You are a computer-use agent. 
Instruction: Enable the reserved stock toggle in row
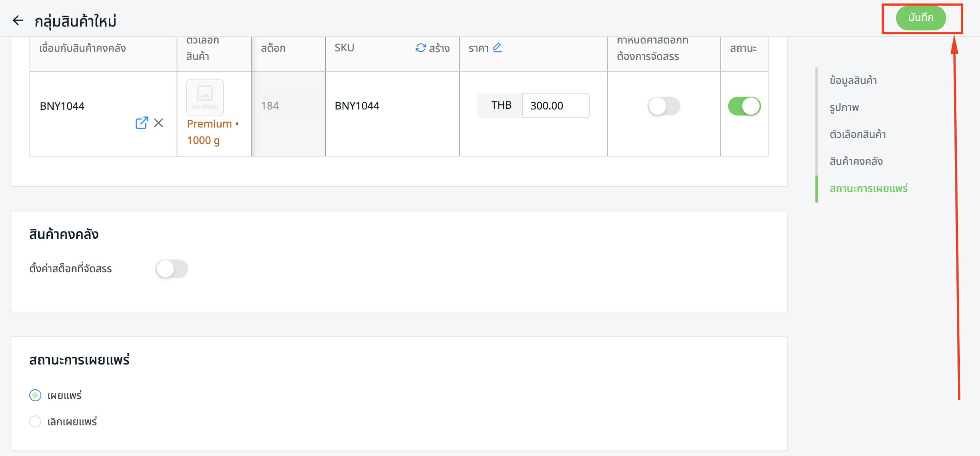coord(663,106)
